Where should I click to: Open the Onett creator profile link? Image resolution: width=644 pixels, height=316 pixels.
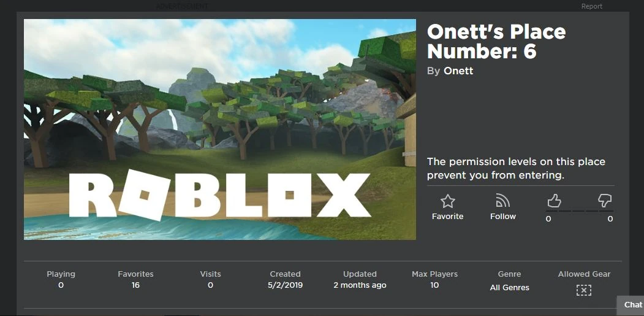coord(458,71)
